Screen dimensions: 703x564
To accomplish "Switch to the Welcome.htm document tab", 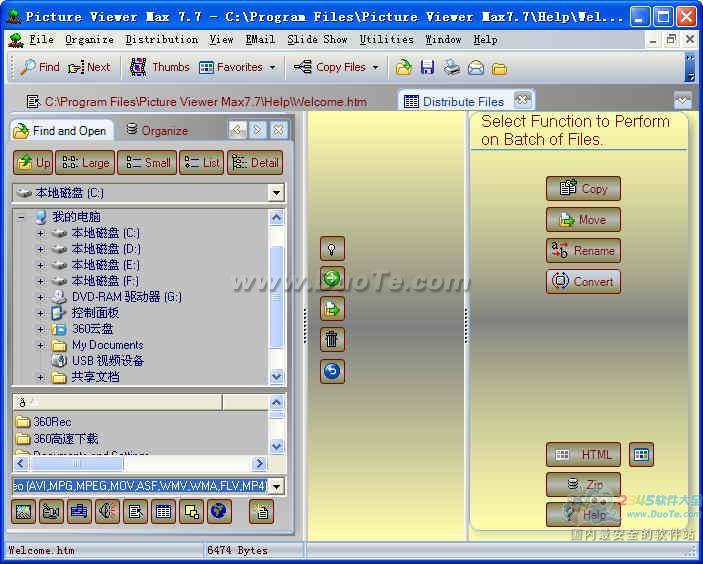I will click(196, 102).
